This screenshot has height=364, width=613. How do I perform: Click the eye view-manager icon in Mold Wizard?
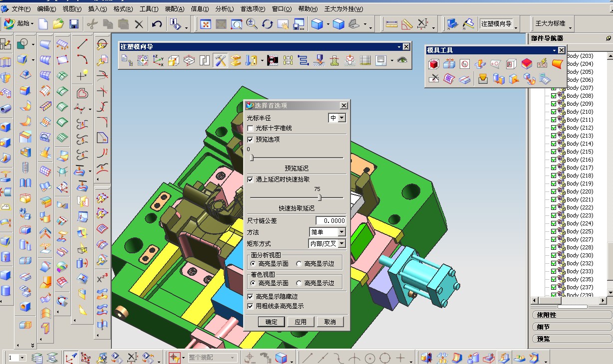pyautogui.click(x=402, y=60)
